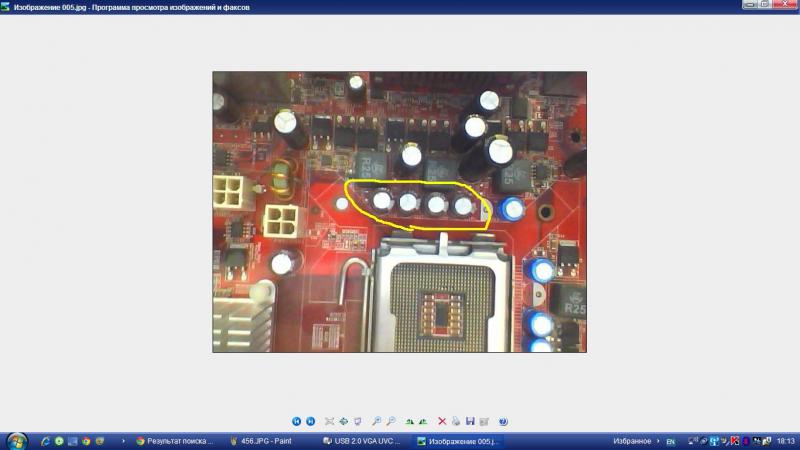The image size is (800, 450).
Task: Rotate image counterclockwise
Action: [x=423, y=422]
